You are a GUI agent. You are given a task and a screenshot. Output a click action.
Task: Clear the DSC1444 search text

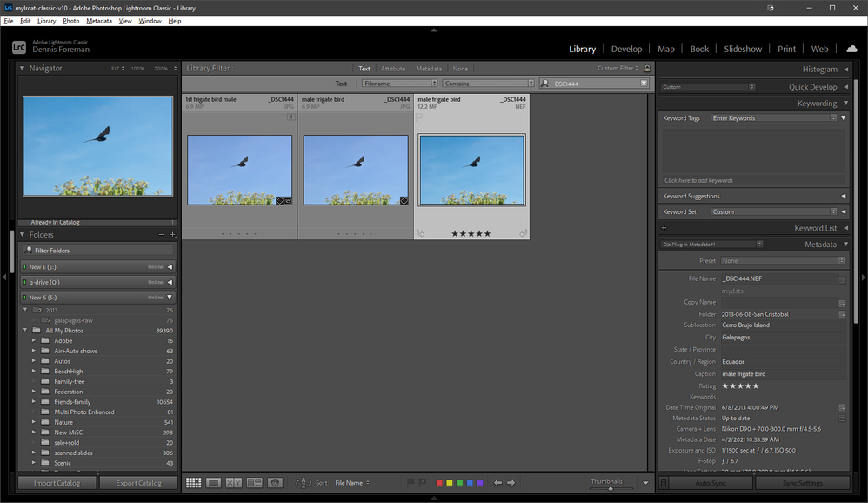click(x=644, y=84)
